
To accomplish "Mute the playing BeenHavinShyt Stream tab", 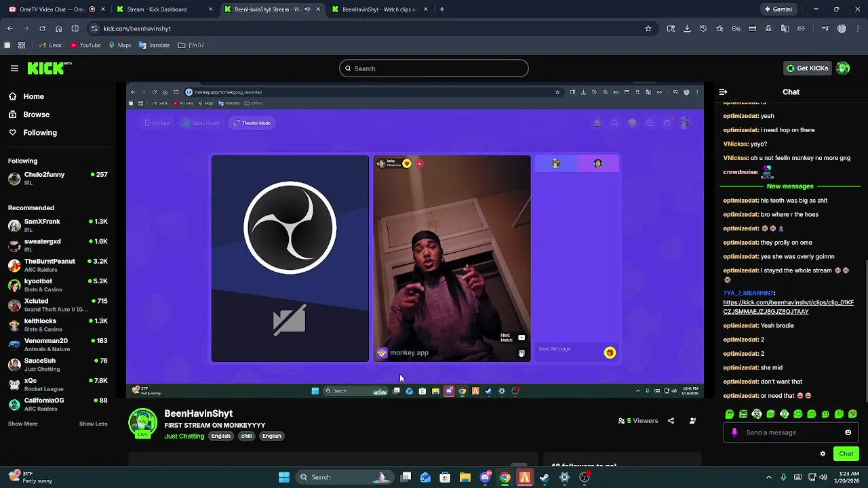I will point(307,9).
